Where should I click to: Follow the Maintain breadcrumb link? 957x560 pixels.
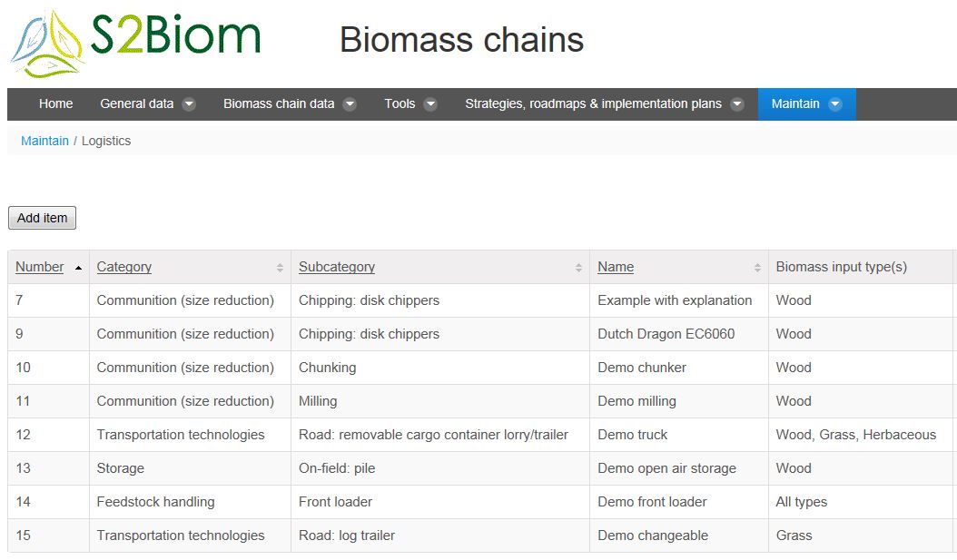(x=44, y=141)
